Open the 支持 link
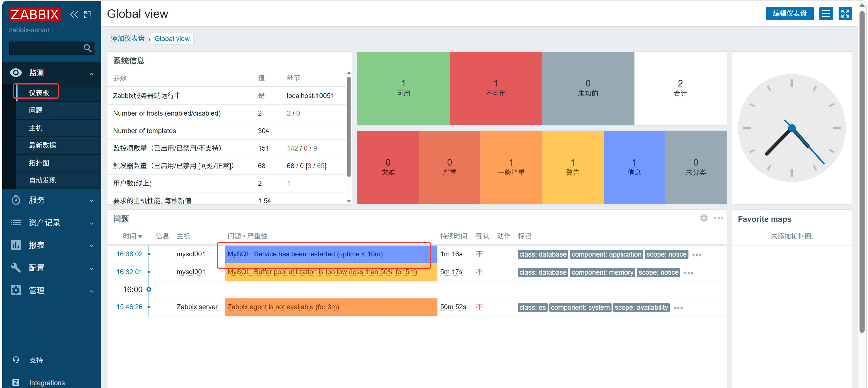Image resolution: width=868 pixels, height=388 pixels. (36, 360)
